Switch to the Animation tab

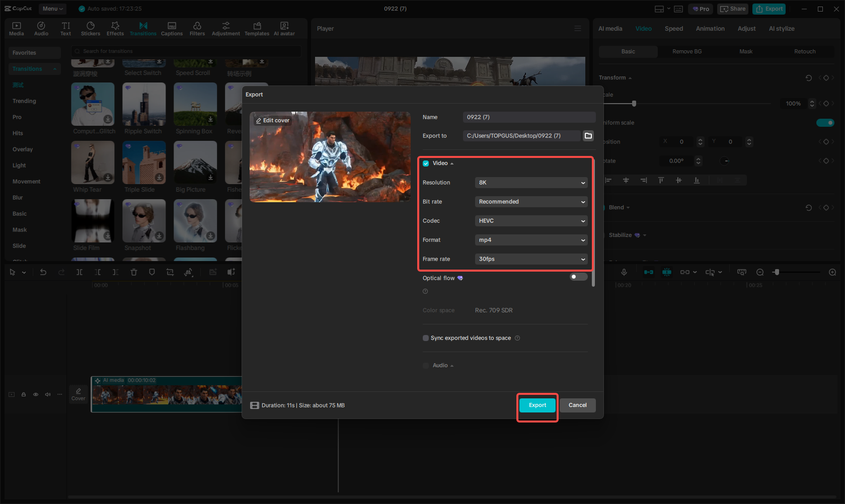point(710,29)
